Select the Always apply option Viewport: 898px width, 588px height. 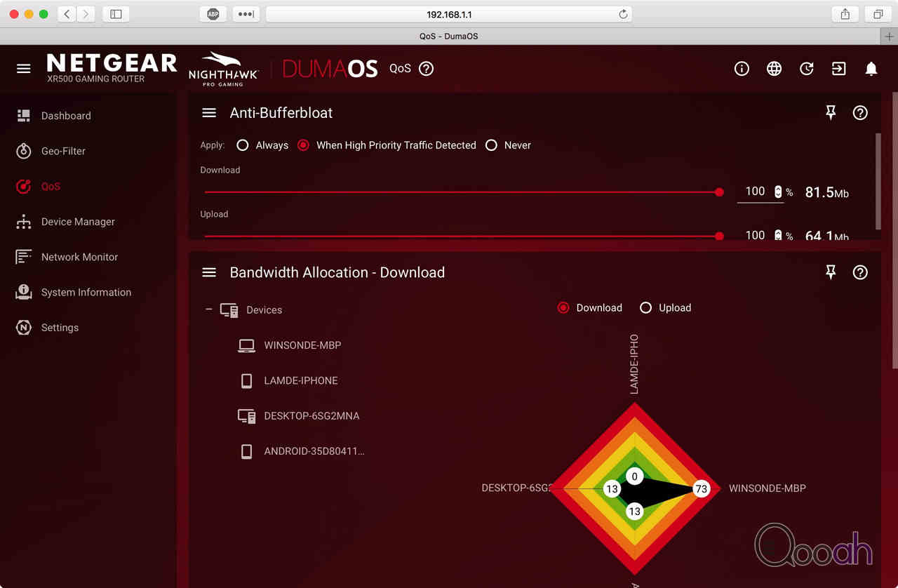[x=243, y=145]
